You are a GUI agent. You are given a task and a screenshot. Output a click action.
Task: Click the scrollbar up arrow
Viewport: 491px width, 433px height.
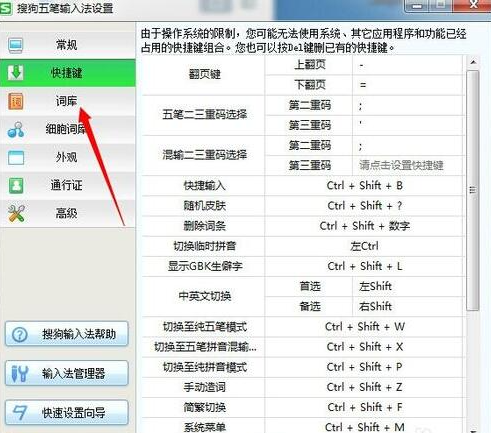tap(473, 62)
